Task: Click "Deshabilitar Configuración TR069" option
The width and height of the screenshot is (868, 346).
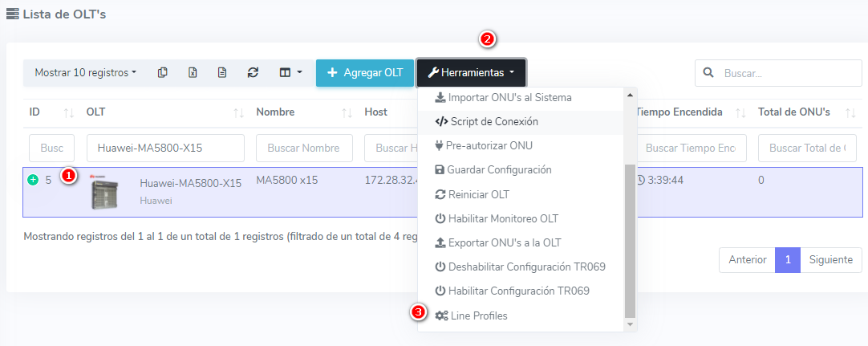Action: 519,267
